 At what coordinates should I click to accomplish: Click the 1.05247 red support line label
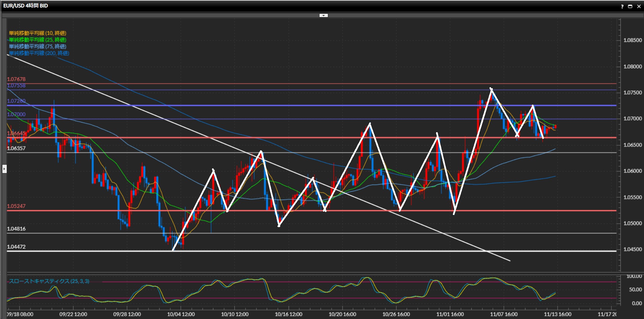(x=16, y=206)
